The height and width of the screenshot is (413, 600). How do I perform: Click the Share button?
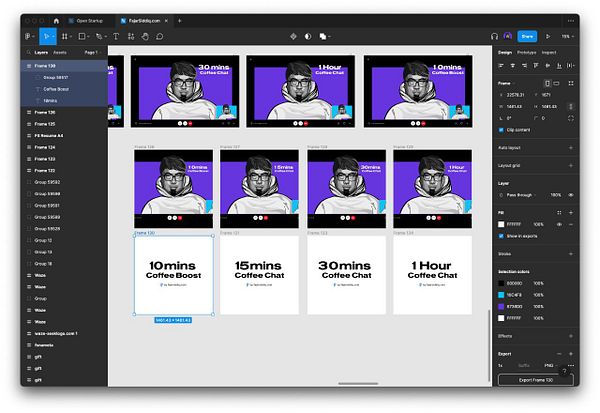(527, 36)
